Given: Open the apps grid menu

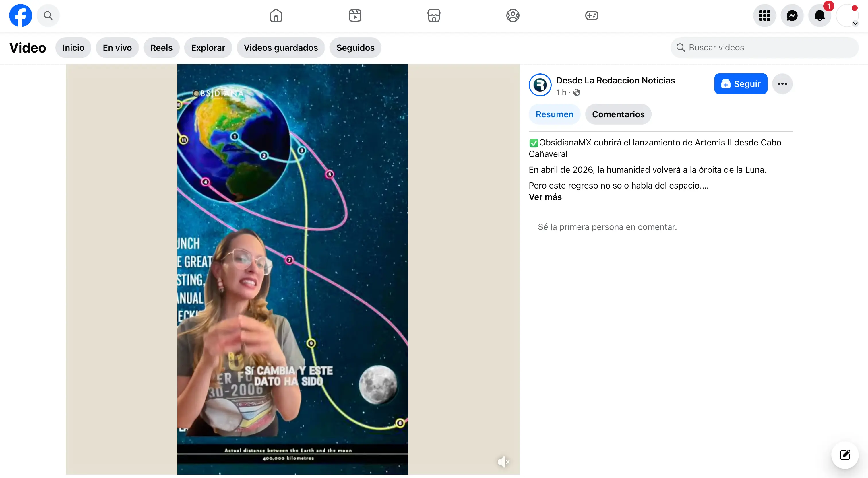Looking at the screenshot, I should [x=764, y=15].
